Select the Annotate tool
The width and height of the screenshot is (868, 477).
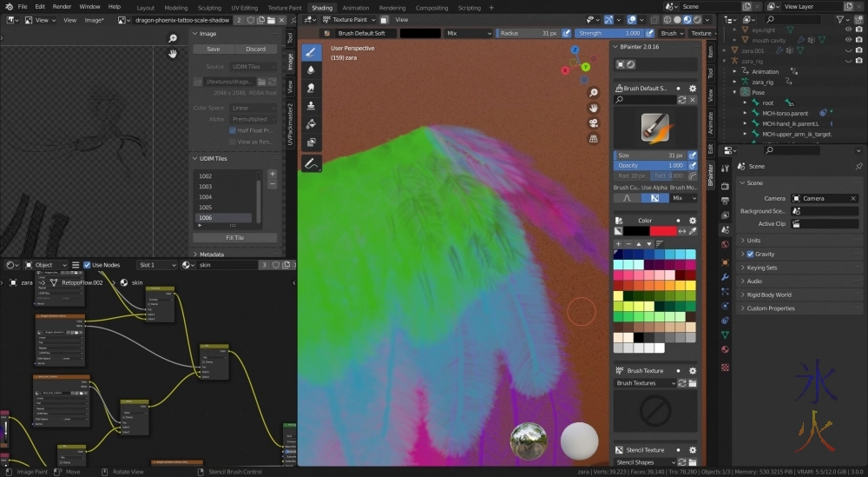click(x=311, y=163)
